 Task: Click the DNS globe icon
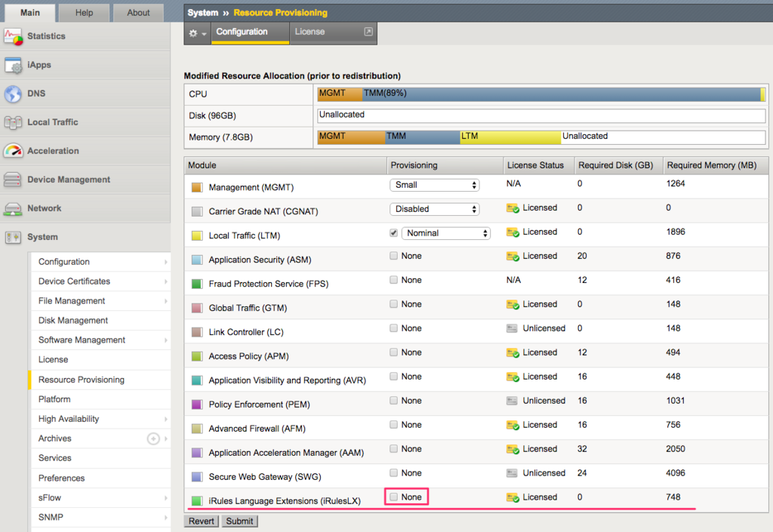pyautogui.click(x=14, y=94)
